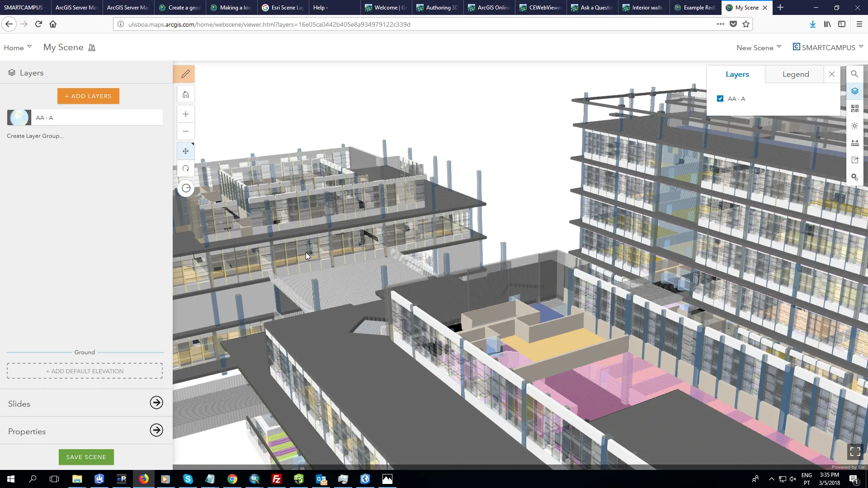This screenshot has height=488, width=868.
Task: Select the Rotate navigation tool
Action: point(185,169)
